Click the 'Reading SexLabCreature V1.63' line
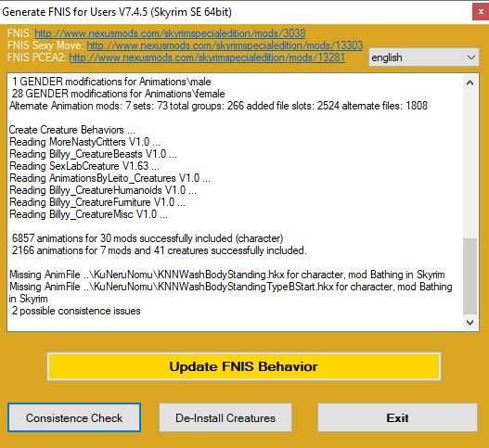This screenshot has width=489, height=448. point(84,166)
